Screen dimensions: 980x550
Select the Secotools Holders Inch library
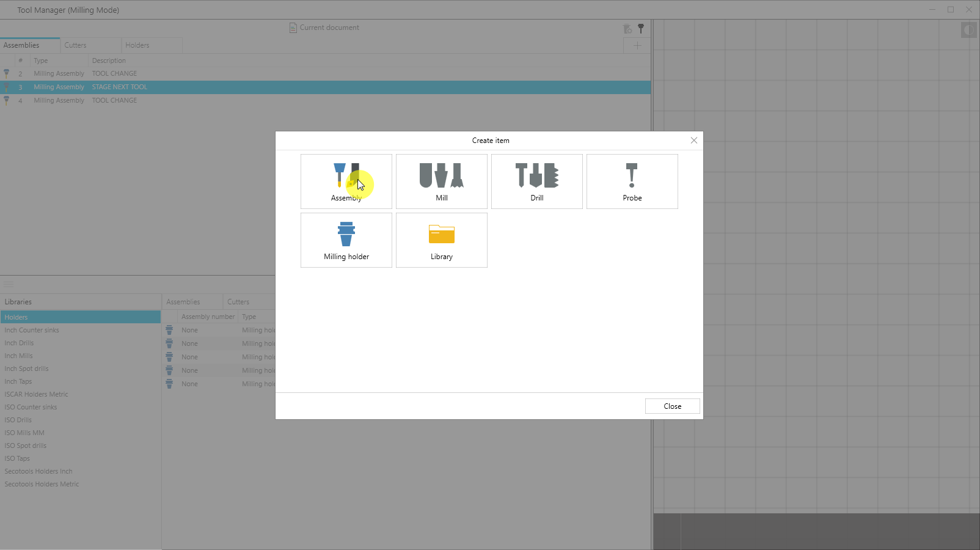(x=38, y=471)
